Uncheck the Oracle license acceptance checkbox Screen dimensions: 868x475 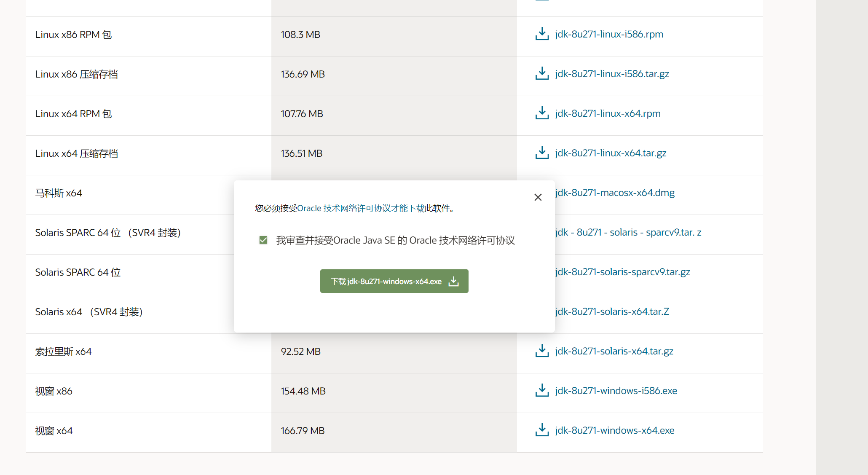tap(263, 240)
